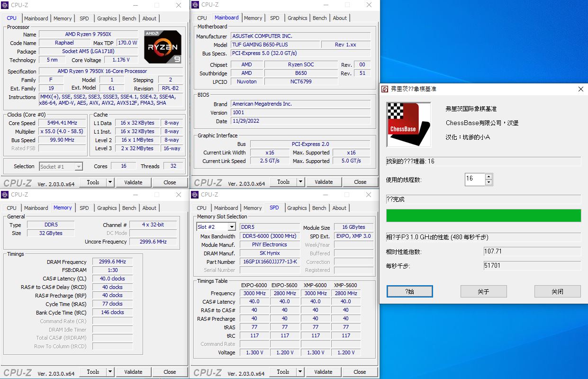Decrease the thread count with the down arrow
The image size is (588, 379).
[x=489, y=182]
